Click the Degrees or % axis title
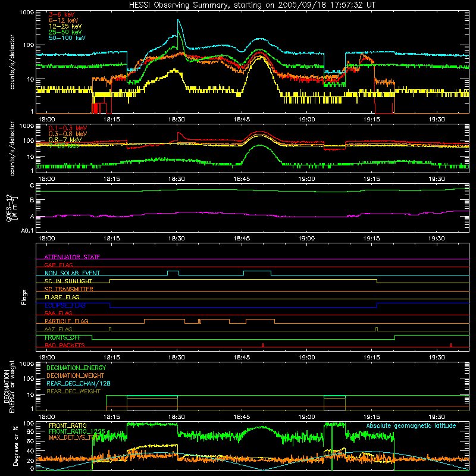Image resolution: width=476 pixels, height=476 pixels. [15, 446]
